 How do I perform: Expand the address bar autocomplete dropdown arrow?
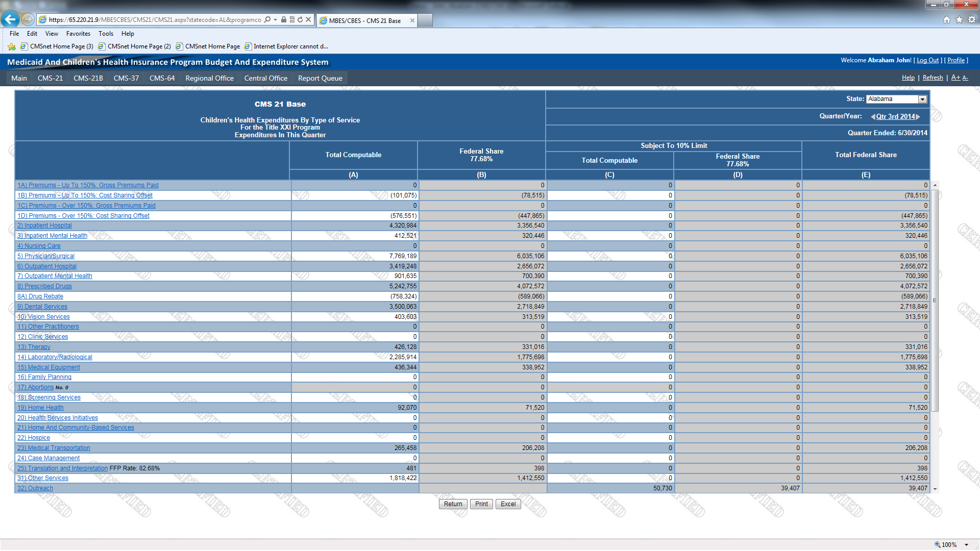pos(275,20)
